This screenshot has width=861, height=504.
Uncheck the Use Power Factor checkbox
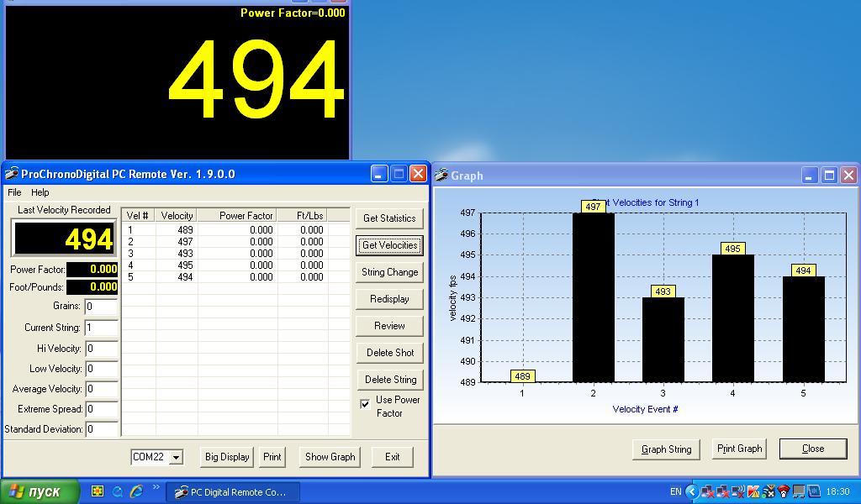365,403
